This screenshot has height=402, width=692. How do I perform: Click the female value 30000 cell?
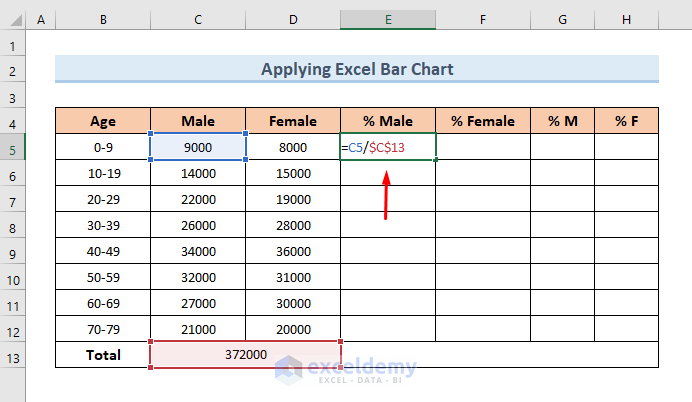[x=293, y=303]
